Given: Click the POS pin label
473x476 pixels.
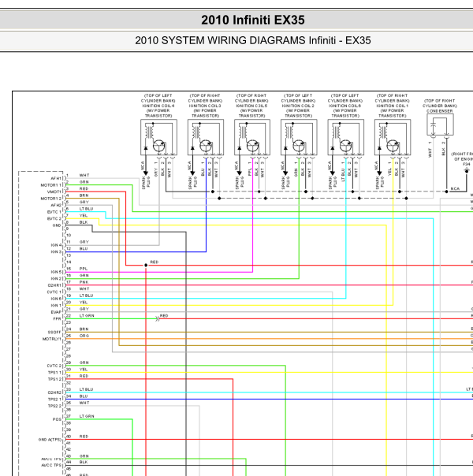Looking at the screenshot, I should point(57,419).
